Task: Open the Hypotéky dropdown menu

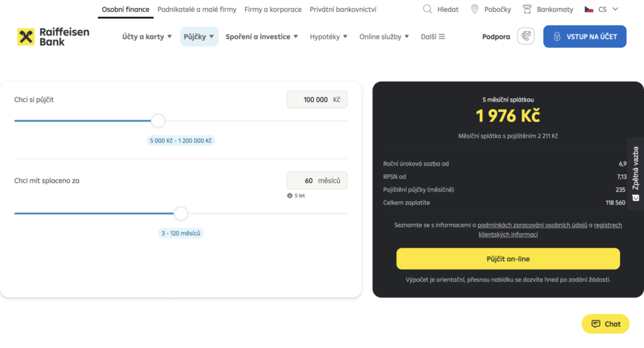Action: point(329,36)
